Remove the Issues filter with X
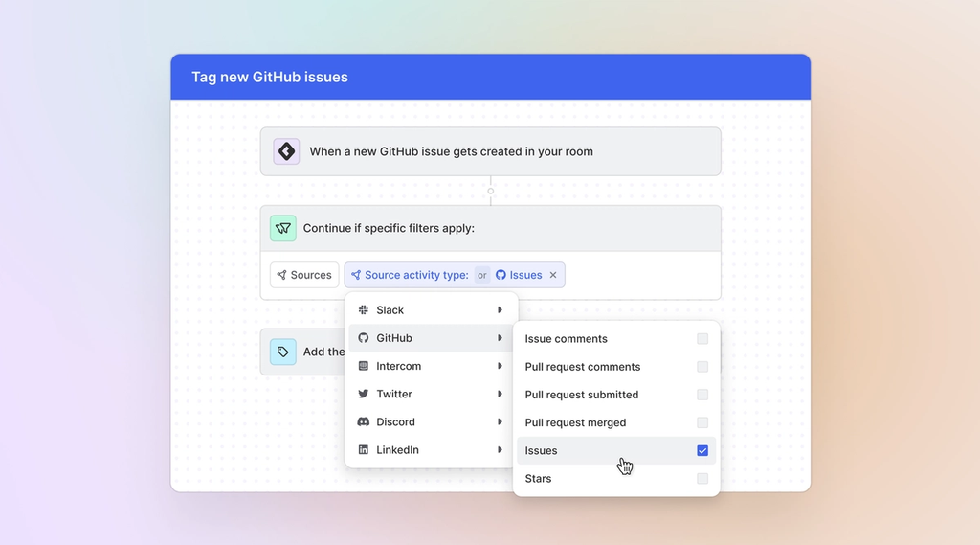980x545 pixels. [553, 275]
